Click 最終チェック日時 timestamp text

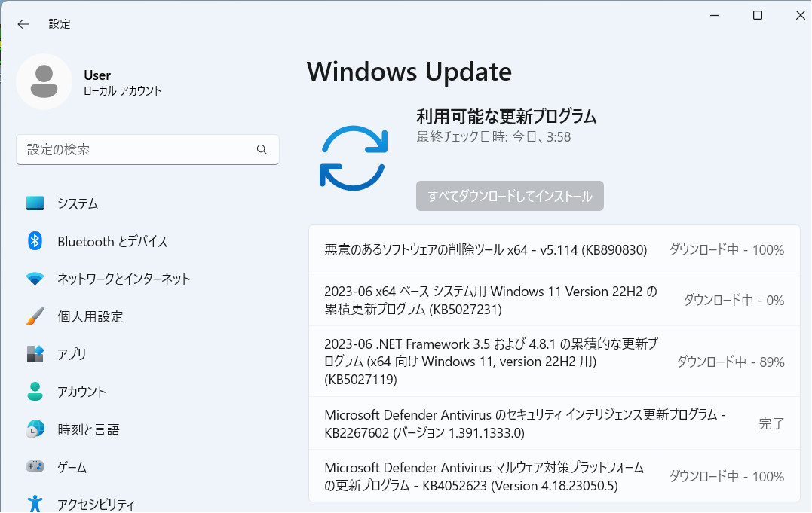click(x=494, y=137)
